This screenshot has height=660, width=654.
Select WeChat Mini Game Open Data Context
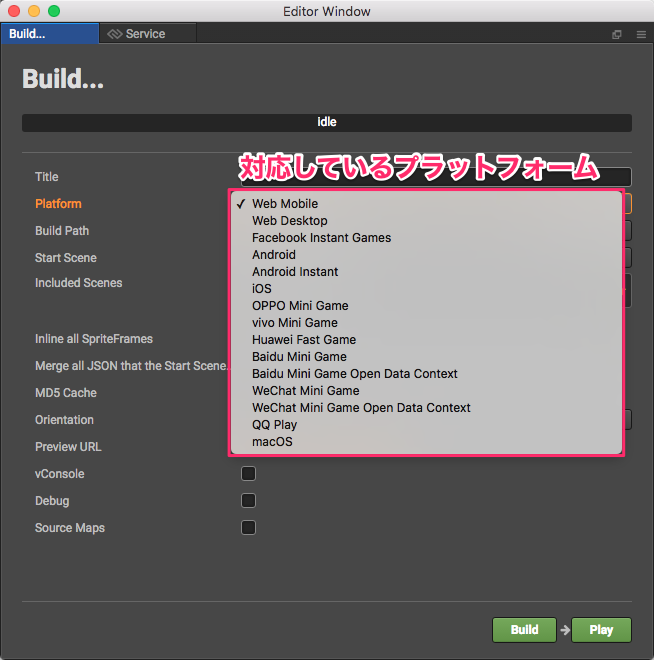[426, 408]
